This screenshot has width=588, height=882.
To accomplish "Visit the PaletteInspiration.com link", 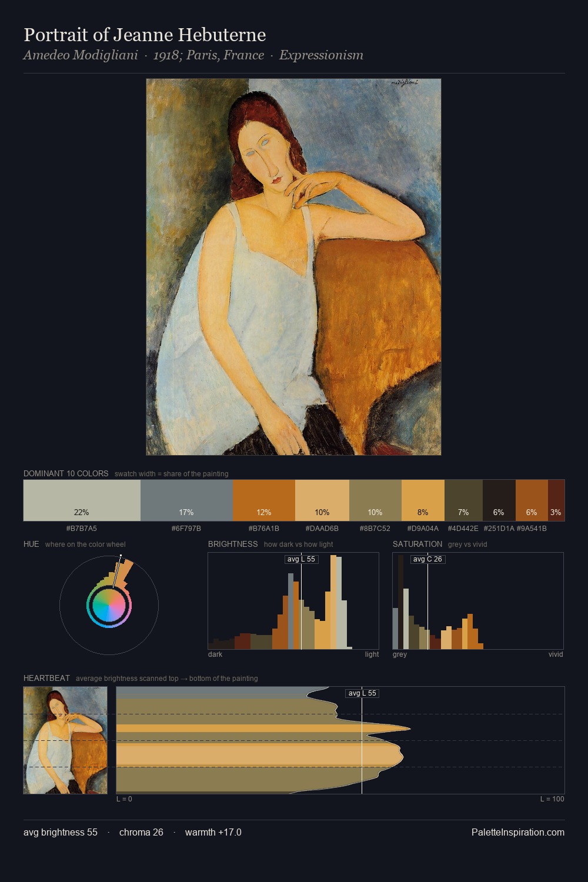I will tap(518, 832).
